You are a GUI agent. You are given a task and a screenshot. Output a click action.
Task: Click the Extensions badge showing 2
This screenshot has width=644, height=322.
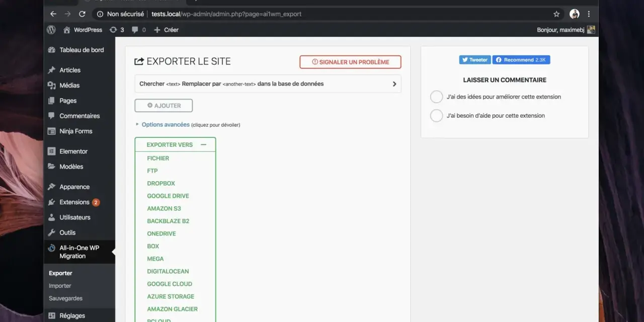pyautogui.click(x=96, y=202)
